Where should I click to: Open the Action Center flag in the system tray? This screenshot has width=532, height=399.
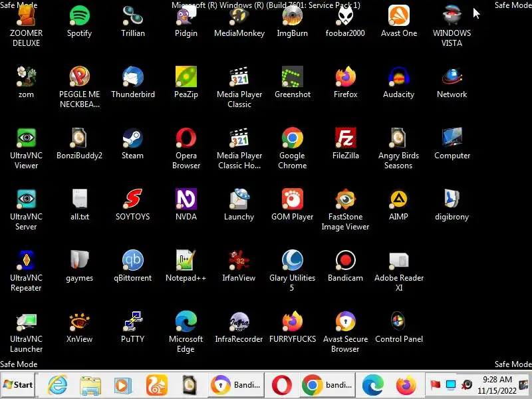point(436,385)
